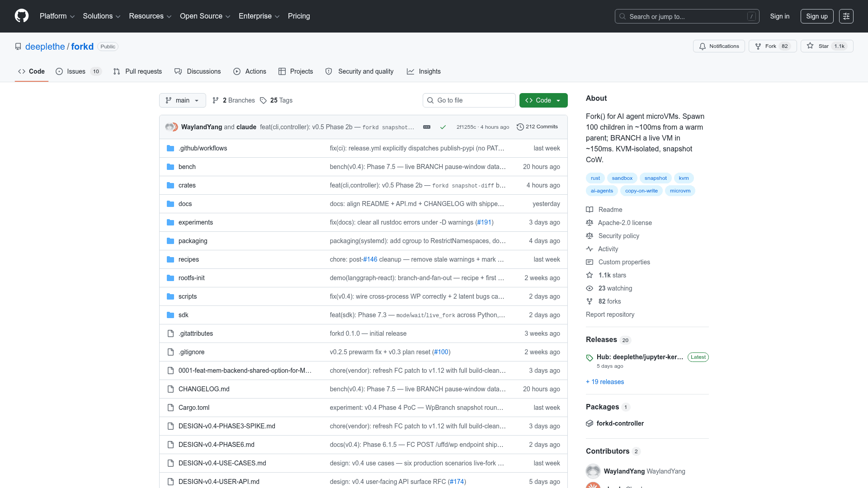Expand the Platform menu
This screenshot has height=488, width=868.
[x=57, y=16]
